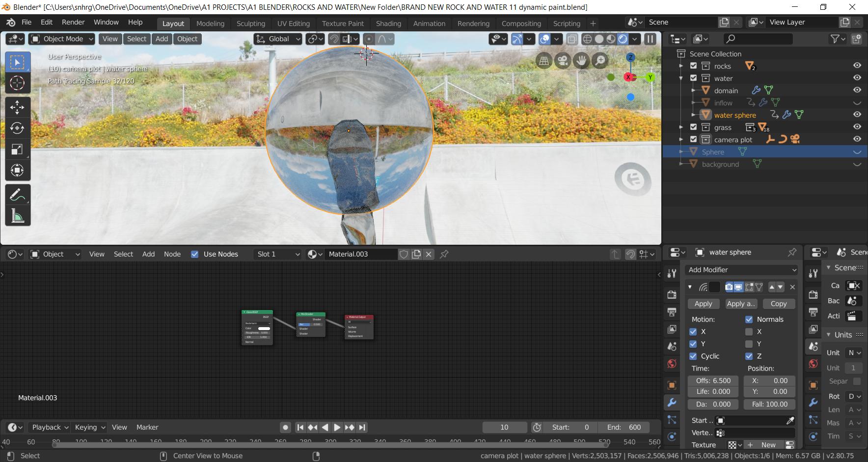Enable Normals X checkbox
This screenshot has height=462, width=868.
coord(749,332)
